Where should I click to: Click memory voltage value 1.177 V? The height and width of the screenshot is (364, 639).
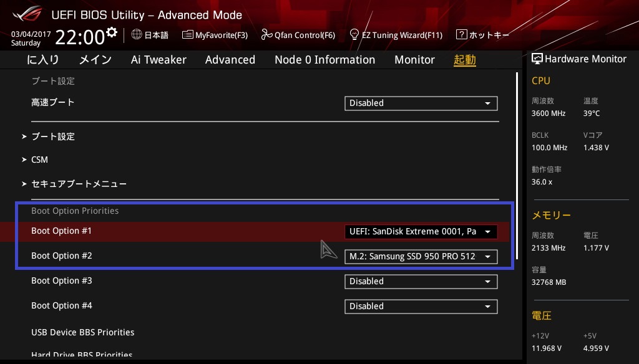596,247
